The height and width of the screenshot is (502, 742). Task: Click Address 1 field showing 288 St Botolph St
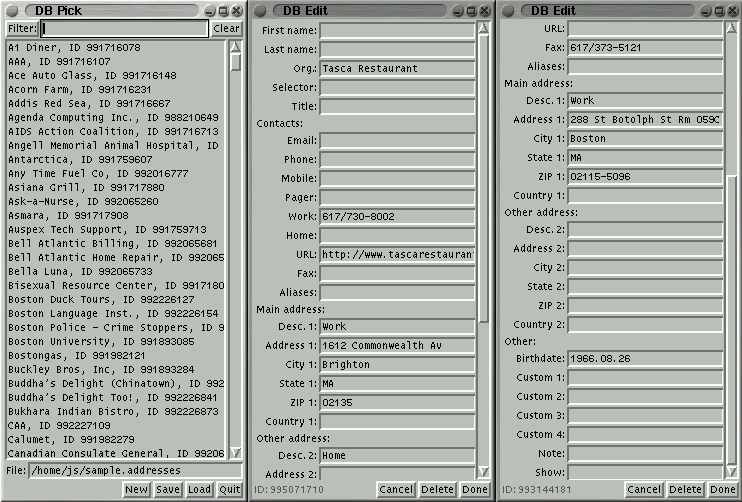(645, 120)
